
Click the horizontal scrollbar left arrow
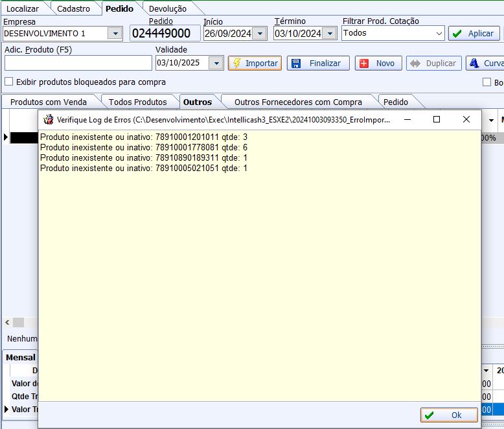click(8, 322)
